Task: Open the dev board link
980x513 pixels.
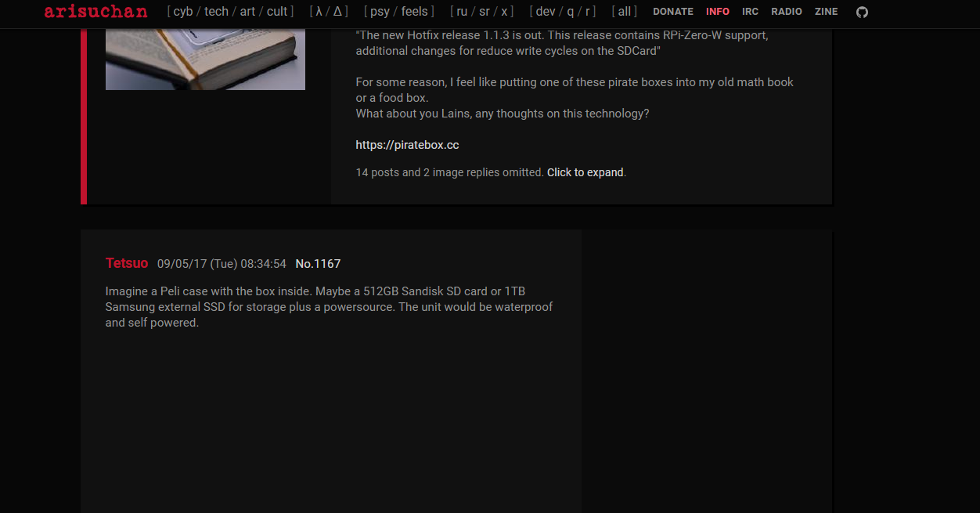Action: [546, 12]
